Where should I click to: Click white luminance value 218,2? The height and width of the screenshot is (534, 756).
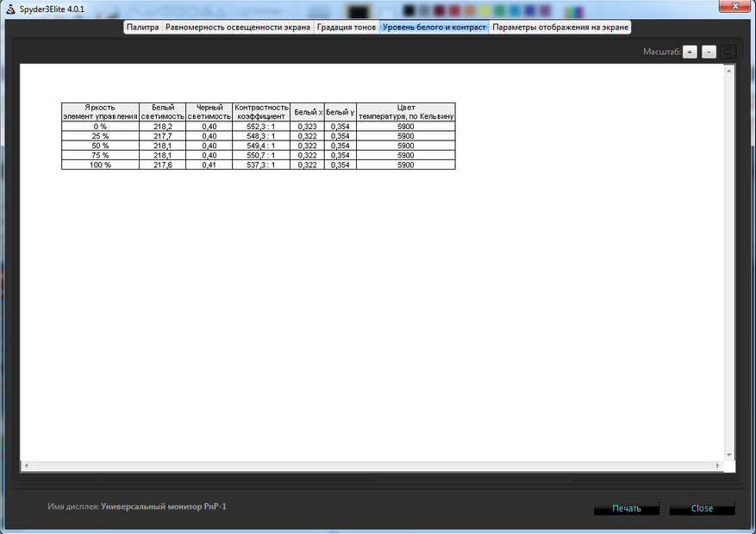pyautogui.click(x=162, y=127)
